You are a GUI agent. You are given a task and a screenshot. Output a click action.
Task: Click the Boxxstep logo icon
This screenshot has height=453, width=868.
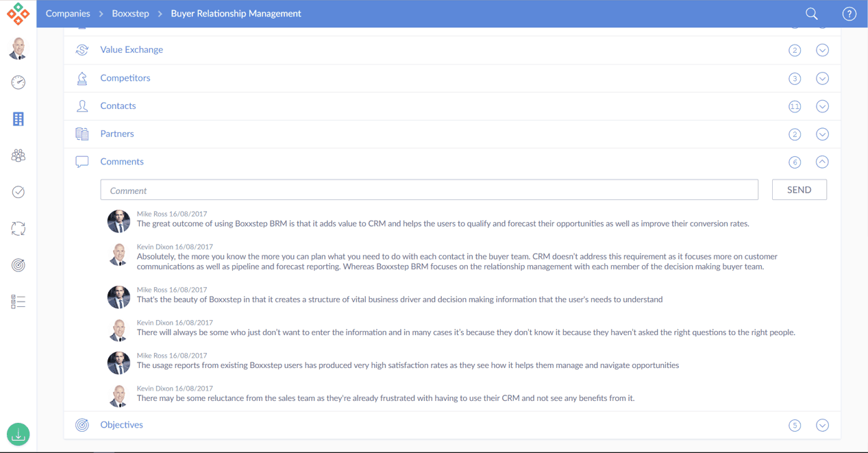[18, 14]
